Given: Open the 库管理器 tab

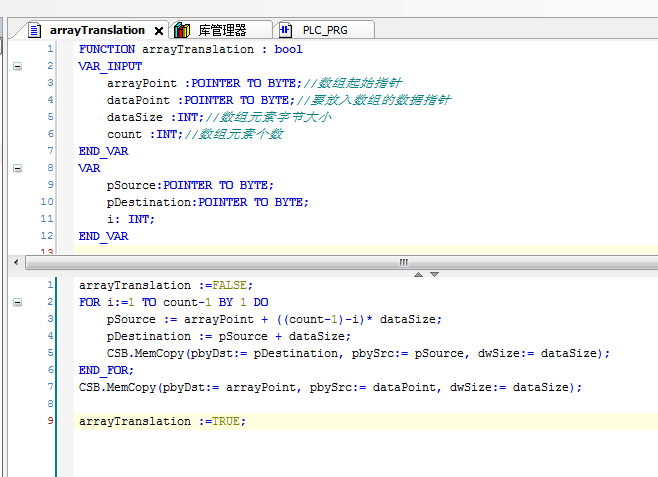Looking at the screenshot, I should [222, 30].
